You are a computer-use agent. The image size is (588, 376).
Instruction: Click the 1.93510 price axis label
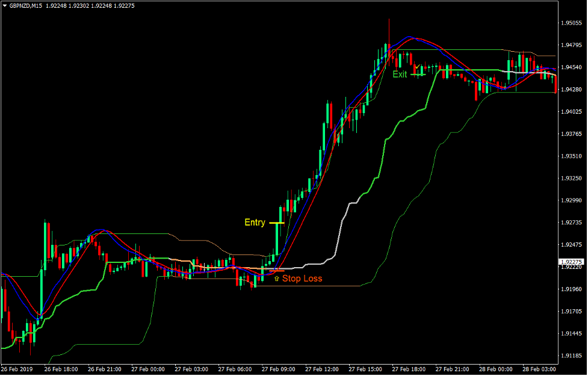pyautogui.click(x=571, y=156)
